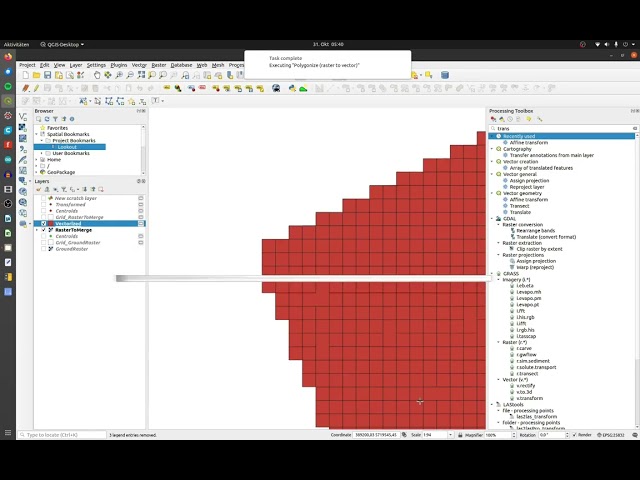This screenshot has height=480, width=640.
Task: Click Filter Legend funnel icon in Layers panel
Action: (64, 189)
